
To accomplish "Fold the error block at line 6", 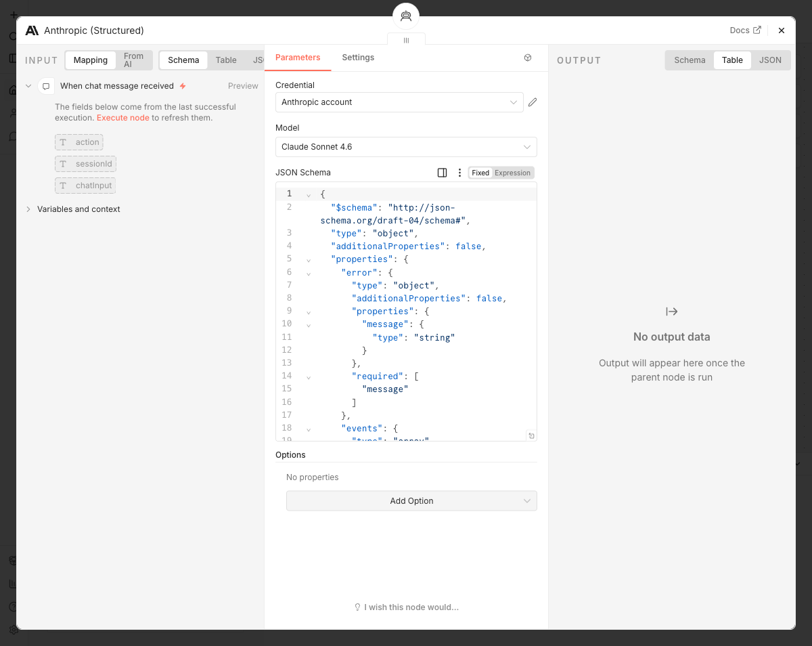I will 309,273.
